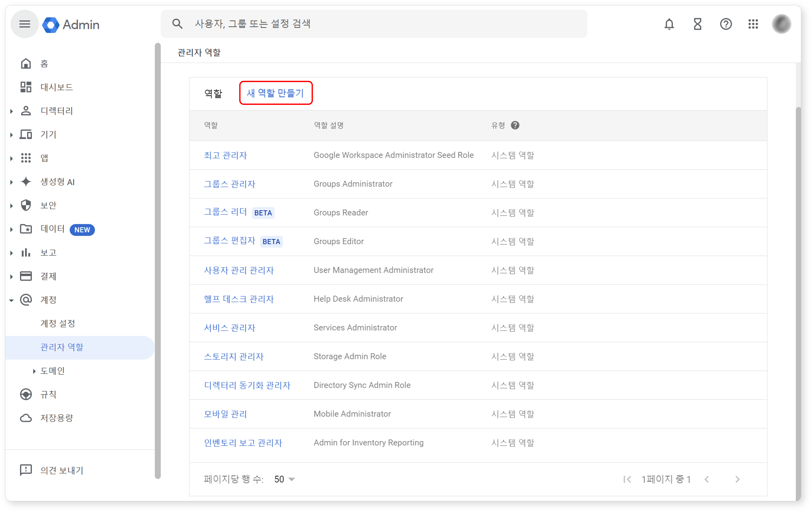Expand the 데이터 sidebar section
812x512 pixels.
[11, 229]
